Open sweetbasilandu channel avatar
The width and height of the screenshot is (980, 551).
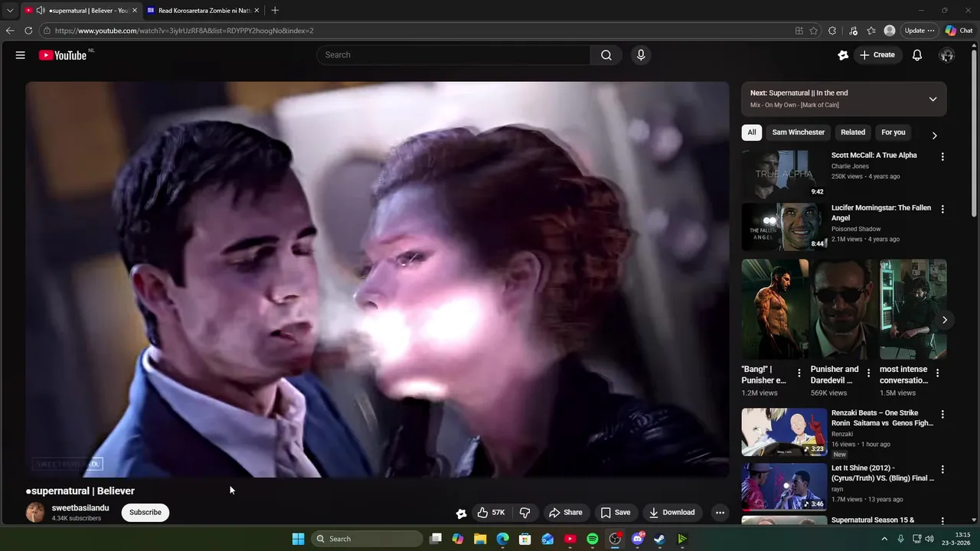coord(35,513)
